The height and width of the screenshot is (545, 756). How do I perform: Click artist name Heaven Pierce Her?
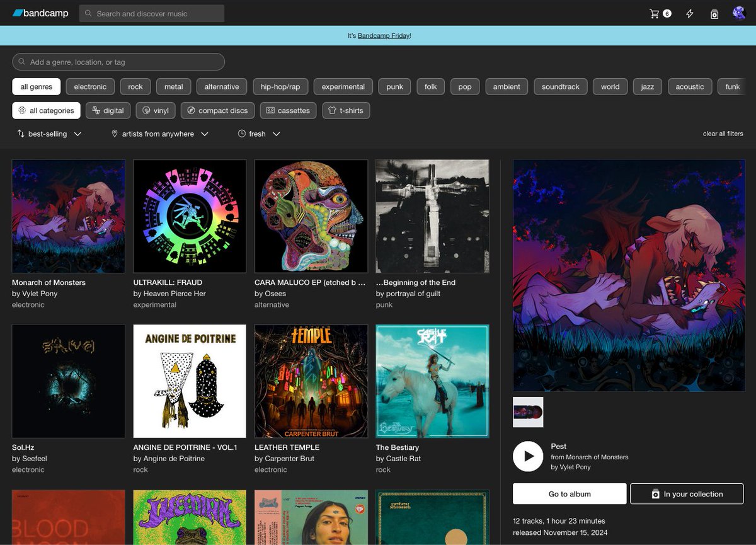[x=175, y=294]
